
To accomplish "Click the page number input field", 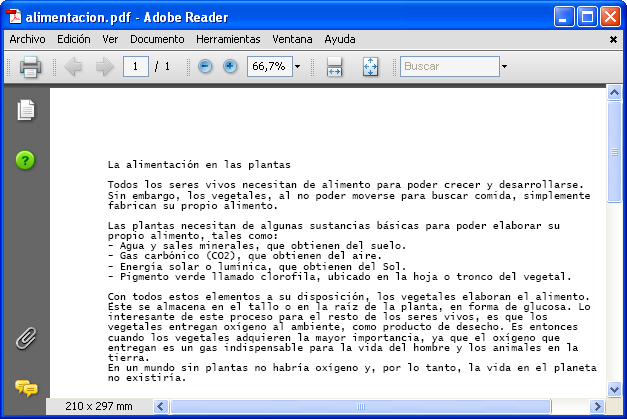I will point(135,67).
